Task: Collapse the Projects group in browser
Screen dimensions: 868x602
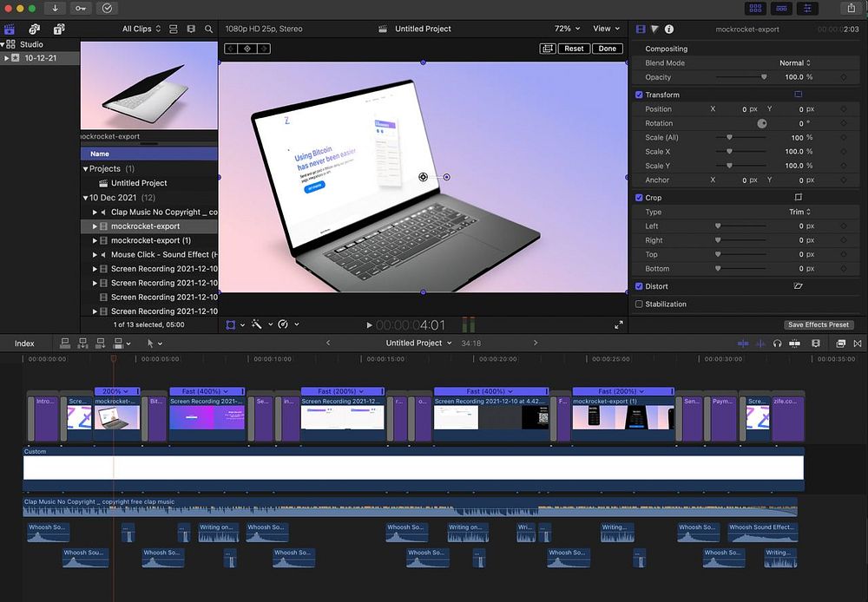Action: tap(86, 169)
